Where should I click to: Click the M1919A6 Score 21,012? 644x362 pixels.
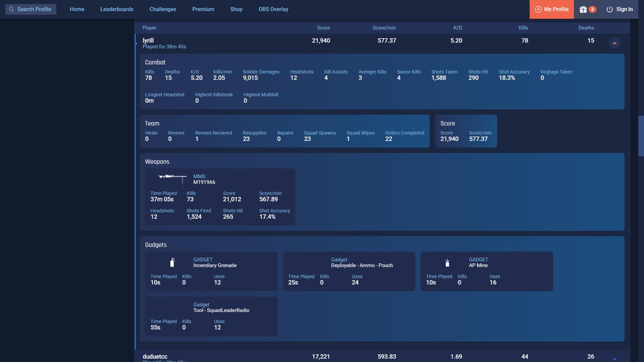(x=232, y=199)
